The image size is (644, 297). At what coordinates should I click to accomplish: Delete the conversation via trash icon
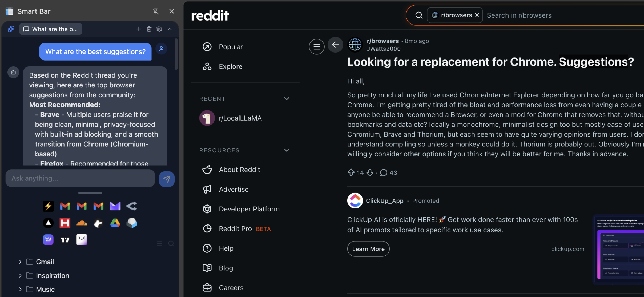coord(149,29)
